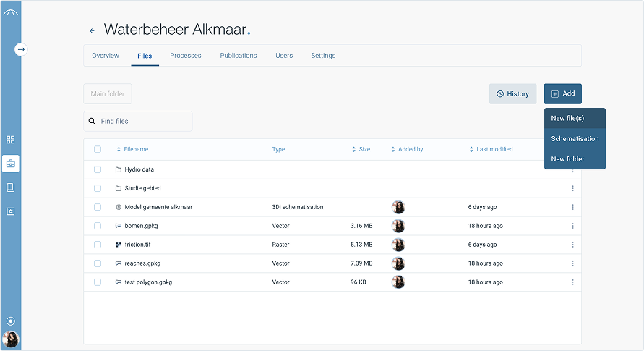Image resolution: width=644 pixels, height=351 pixels.
Task: Toggle the select-all checkbox in table header
Action: click(x=98, y=149)
